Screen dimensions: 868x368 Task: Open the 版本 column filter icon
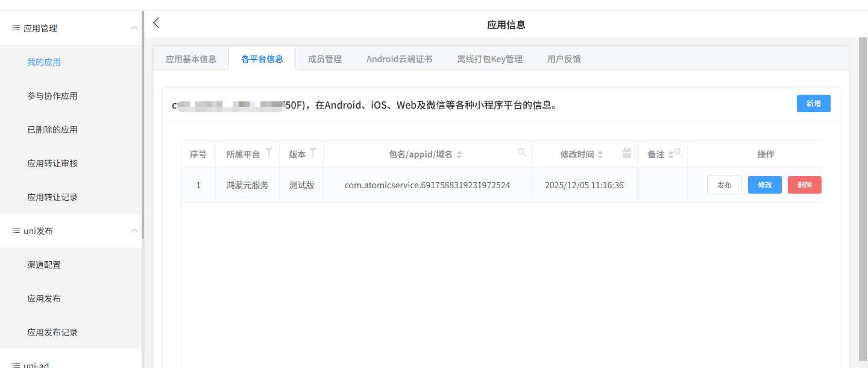point(313,153)
